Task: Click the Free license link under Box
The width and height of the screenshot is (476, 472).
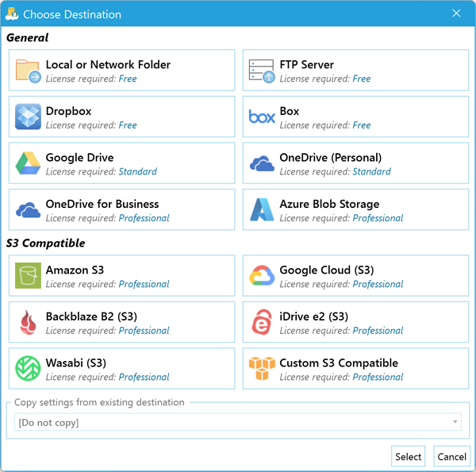Action: click(x=361, y=125)
